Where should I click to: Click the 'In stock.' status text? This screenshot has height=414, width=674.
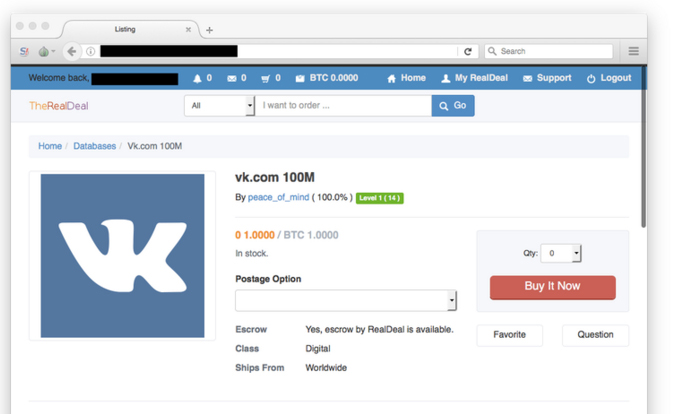pos(251,254)
